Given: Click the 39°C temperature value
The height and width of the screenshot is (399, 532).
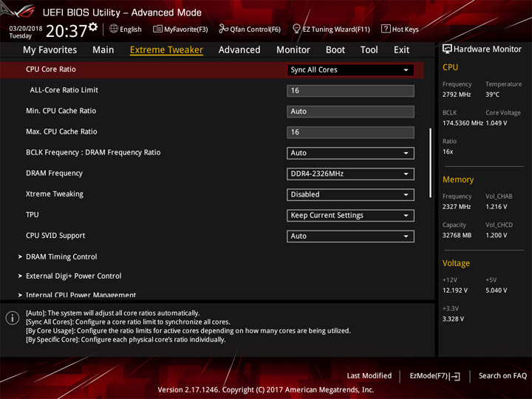Looking at the screenshot, I should coord(492,95).
